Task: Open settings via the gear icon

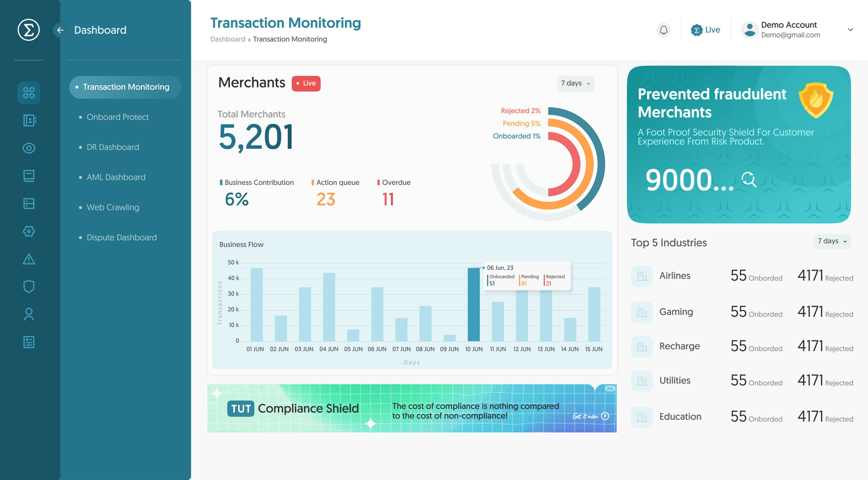Action: pyautogui.click(x=29, y=231)
